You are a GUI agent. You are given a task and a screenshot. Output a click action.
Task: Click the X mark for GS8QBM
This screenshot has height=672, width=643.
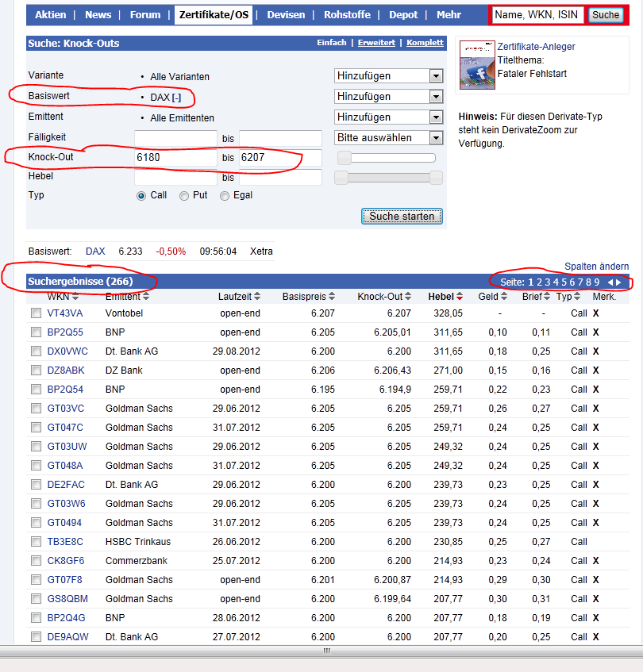(x=596, y=599)
